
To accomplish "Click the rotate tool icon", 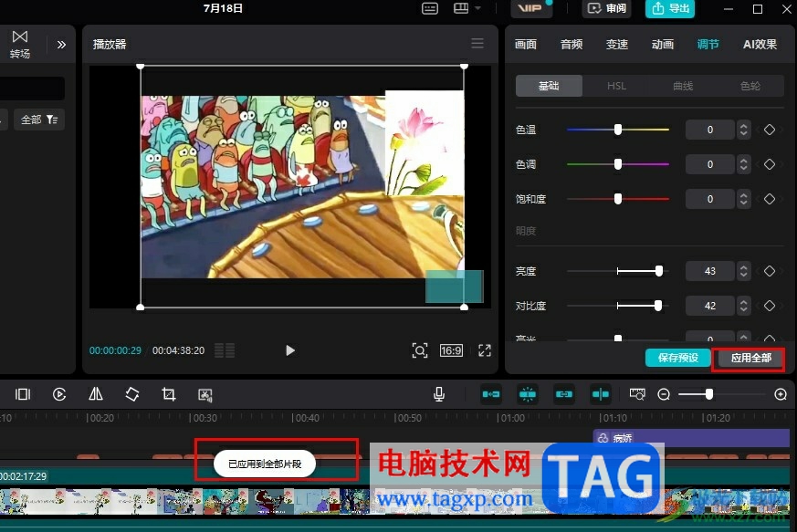I will point(132,394).
